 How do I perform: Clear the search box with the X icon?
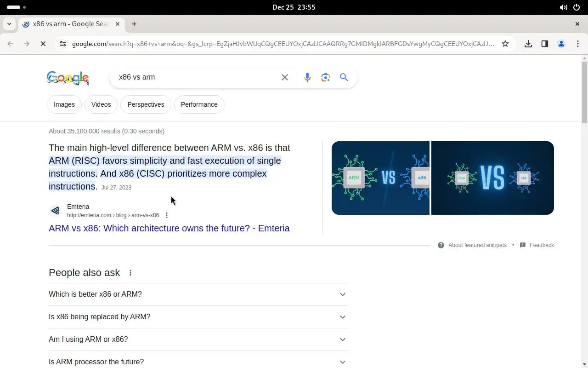pyautogui.click(x=285, y=77)
